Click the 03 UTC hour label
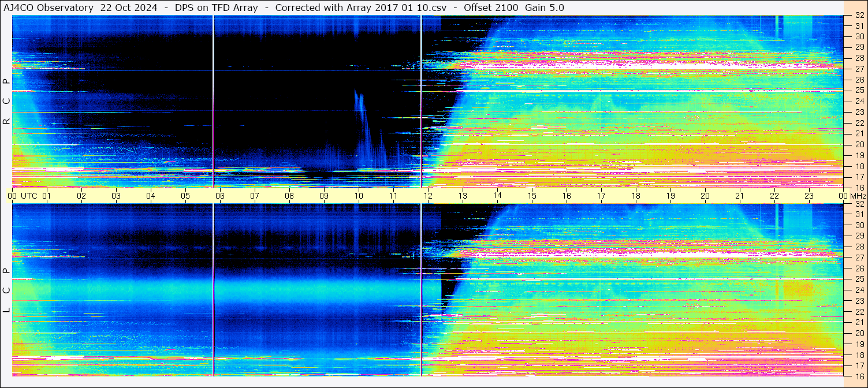The height and width of the screenshot is (388, 868). (116, 196)
